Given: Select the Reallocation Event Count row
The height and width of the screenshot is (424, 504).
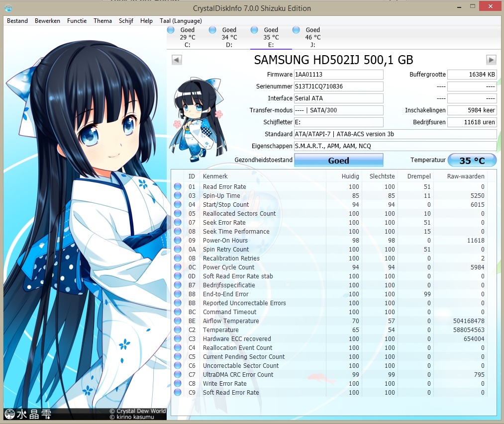Looking at the screenshot, I should point(330,347).
